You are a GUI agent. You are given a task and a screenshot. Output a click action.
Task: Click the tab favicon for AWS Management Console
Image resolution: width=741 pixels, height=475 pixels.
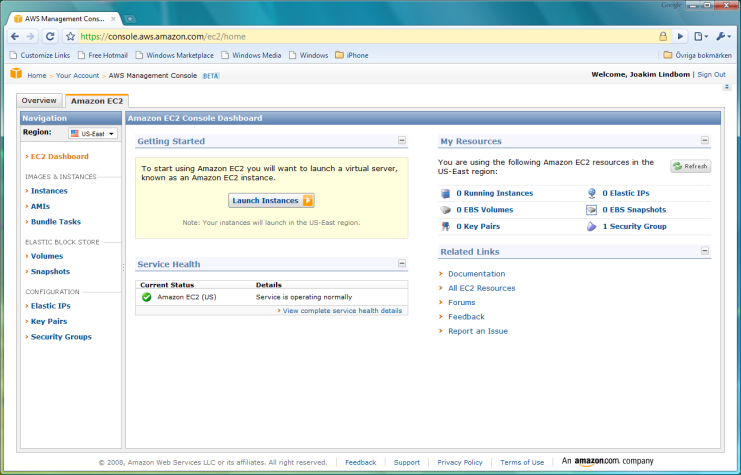point(18,19)
